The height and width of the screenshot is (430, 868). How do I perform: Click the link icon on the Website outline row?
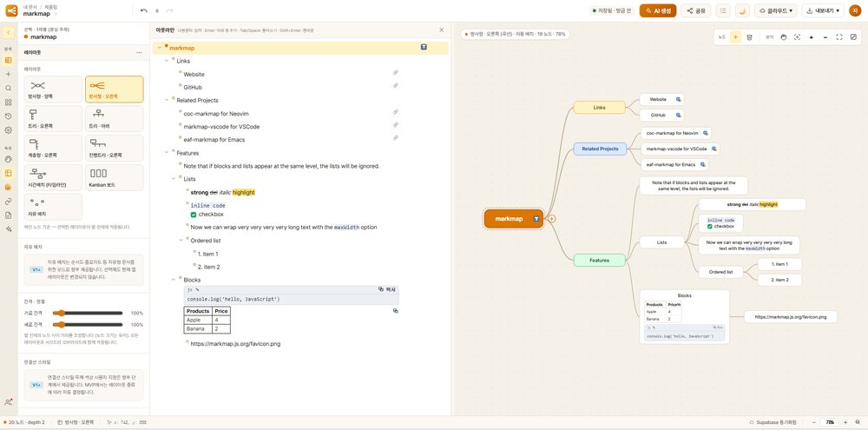[395, 73]
